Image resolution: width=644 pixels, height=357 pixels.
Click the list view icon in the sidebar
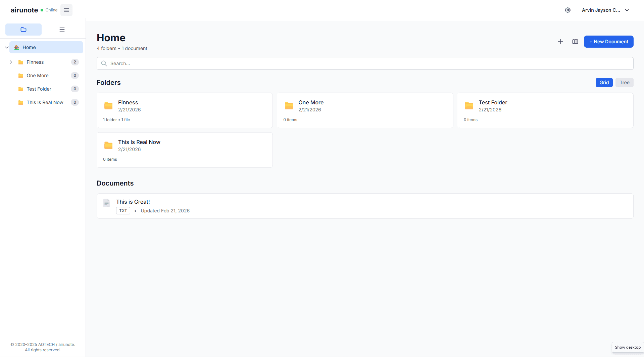(x=62, y=30)
